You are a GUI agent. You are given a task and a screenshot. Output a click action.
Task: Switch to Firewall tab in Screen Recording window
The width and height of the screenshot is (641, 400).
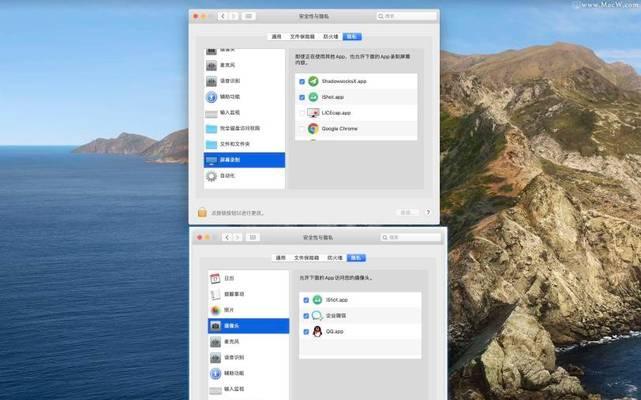click(331, 36)
